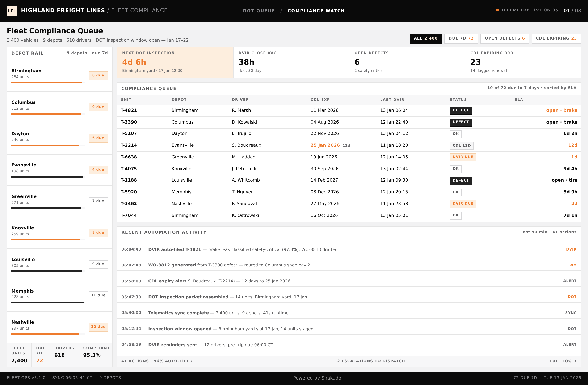The width and height of the screenshot is (588, 385).
Task: Sort queue by SLA column header
Action: click(518, 100)
